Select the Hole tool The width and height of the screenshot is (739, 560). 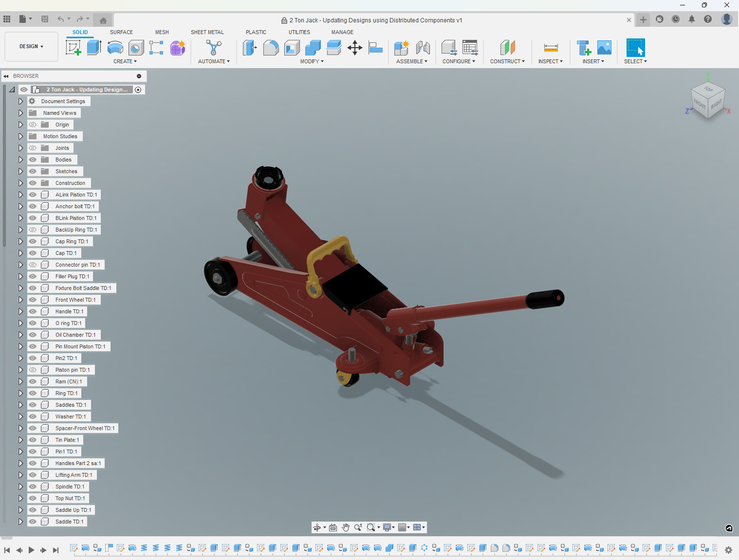coord(136,48)
